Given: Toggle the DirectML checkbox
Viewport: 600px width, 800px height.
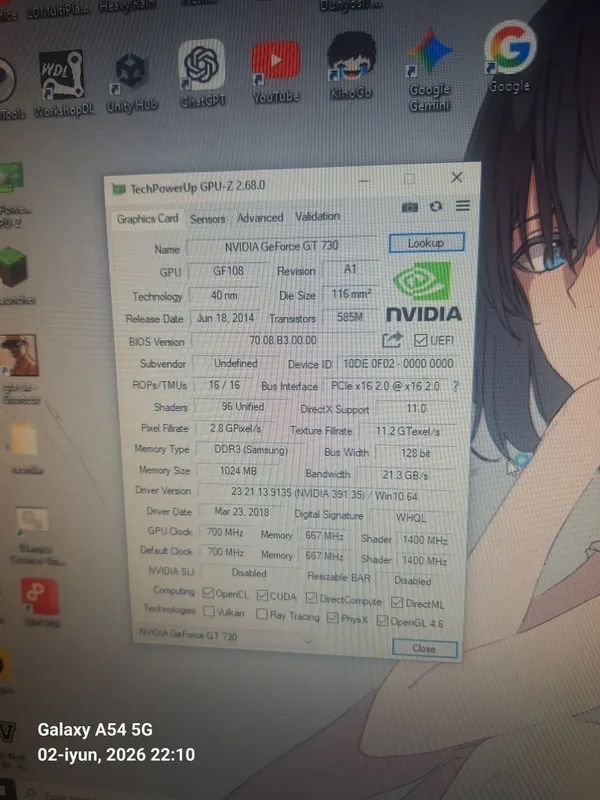Looking at the screenshot, I should click(x=396, y=603).
